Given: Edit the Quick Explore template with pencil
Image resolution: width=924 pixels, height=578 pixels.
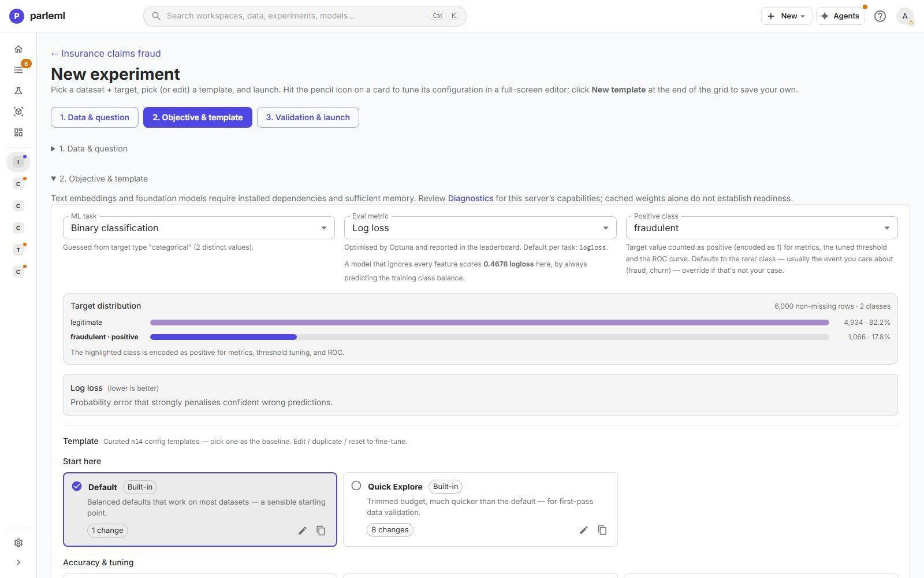Looking at the screenshot, I should (583, 530).
